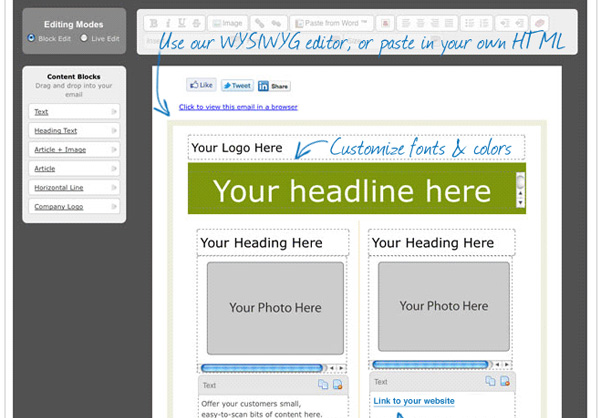Click the Facebook Like button
Screen dimensions: 599x418
tap(201, 85)
